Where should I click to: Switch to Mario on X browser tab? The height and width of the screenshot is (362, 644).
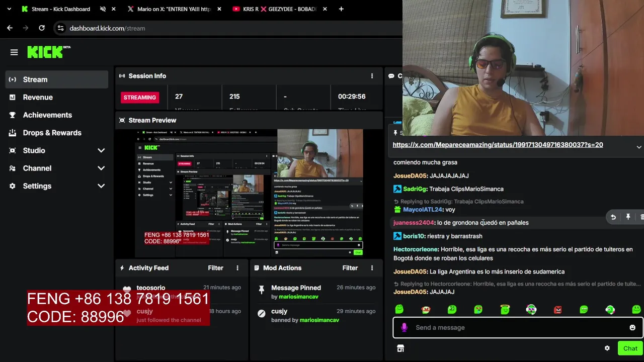click(174, 9)
